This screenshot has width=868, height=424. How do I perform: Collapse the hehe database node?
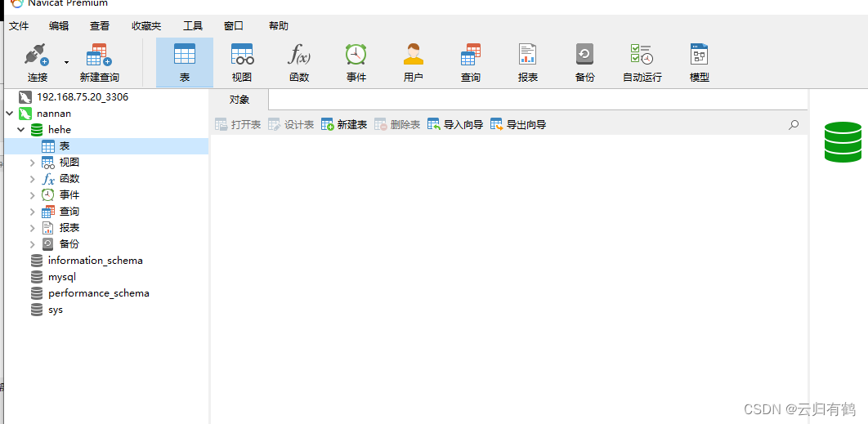point(21,130)
